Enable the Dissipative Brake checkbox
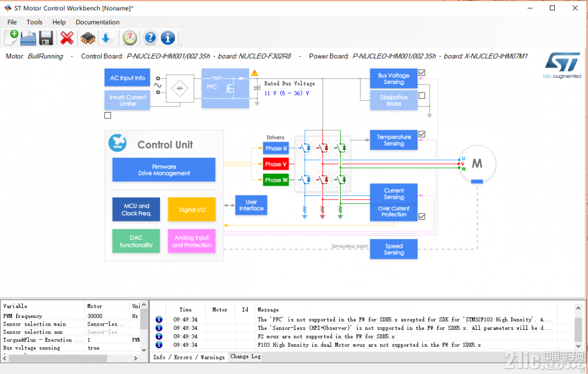The height and width of the screenshot is (374, 588). (422, 96)
